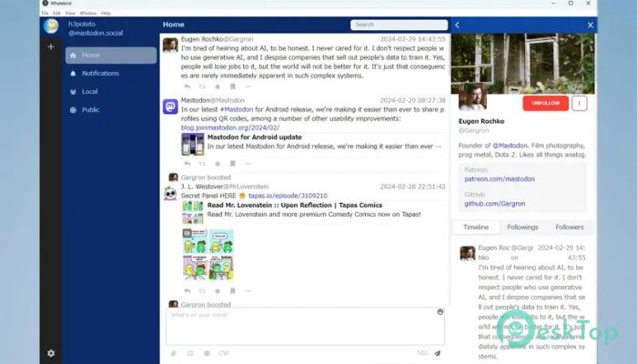Send the post with paper plane icon
This screenshot has width=637, height=364.
click(437, 353)
